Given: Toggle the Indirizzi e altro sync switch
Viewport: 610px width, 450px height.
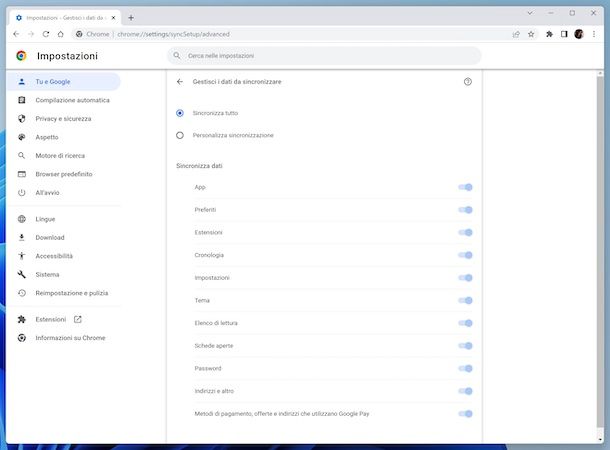Looking at the screenshot, I should click(465, 391).
